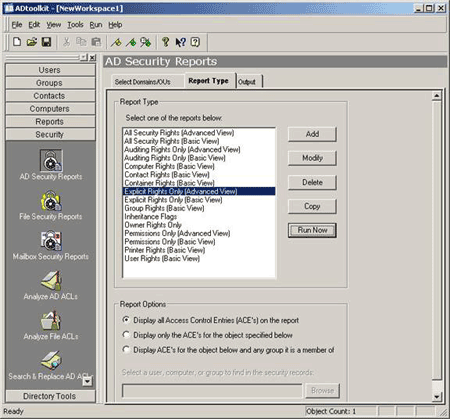Expand the Groups sidebar section

pyautogui.click(x=50, y=83)
